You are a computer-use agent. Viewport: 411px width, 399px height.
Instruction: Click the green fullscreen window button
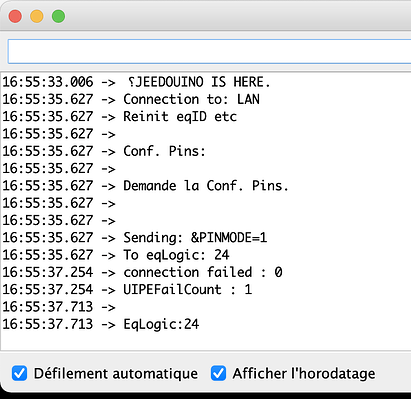coord(58,16)
